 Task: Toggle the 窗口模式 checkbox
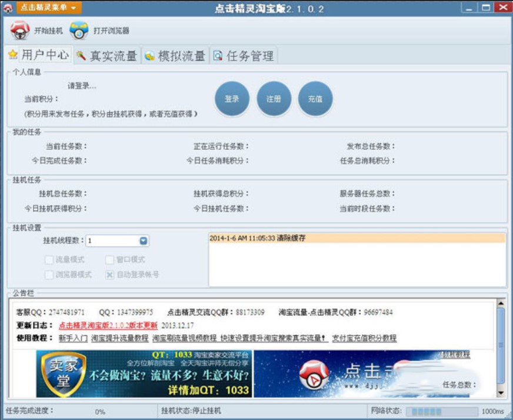109,260
